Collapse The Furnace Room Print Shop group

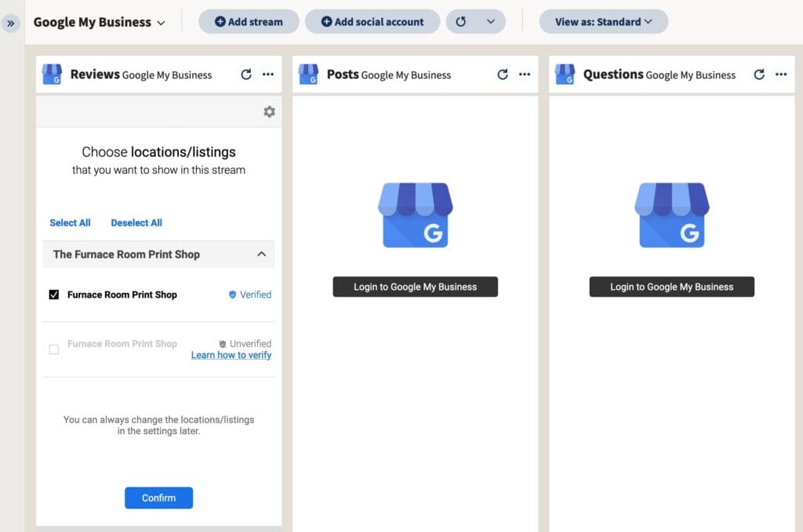158,254
